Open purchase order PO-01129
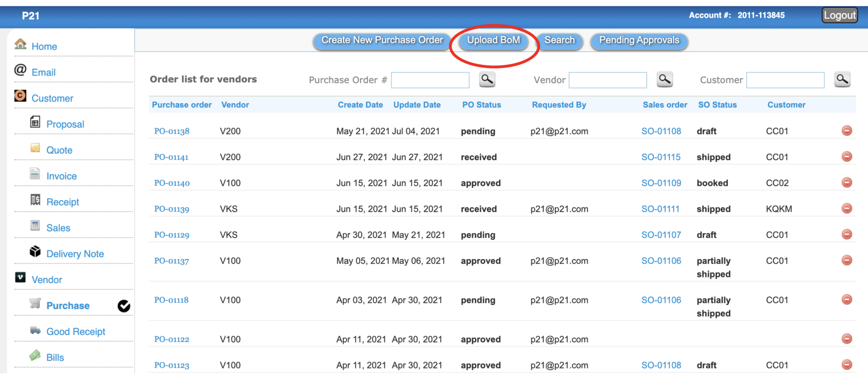This screenshot has height=382, width=868. 172,235
